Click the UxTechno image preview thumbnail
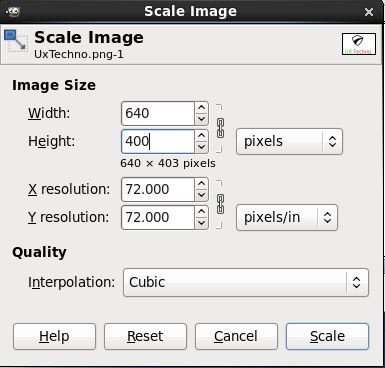385x368 pixels. (x=359, y=44)
